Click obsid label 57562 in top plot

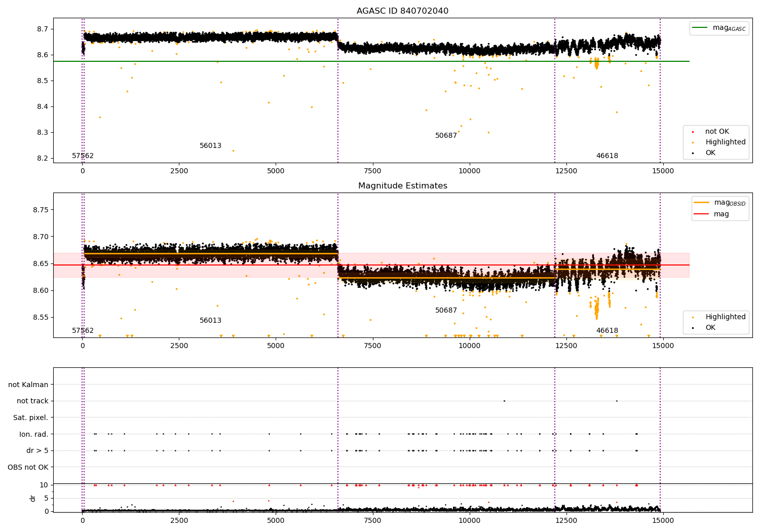coord(83,156)
